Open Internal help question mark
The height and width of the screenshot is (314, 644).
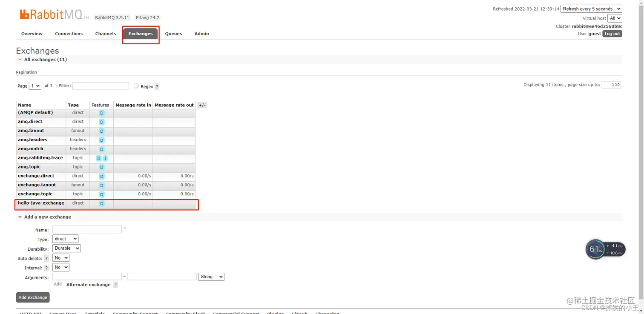(46, 268)
